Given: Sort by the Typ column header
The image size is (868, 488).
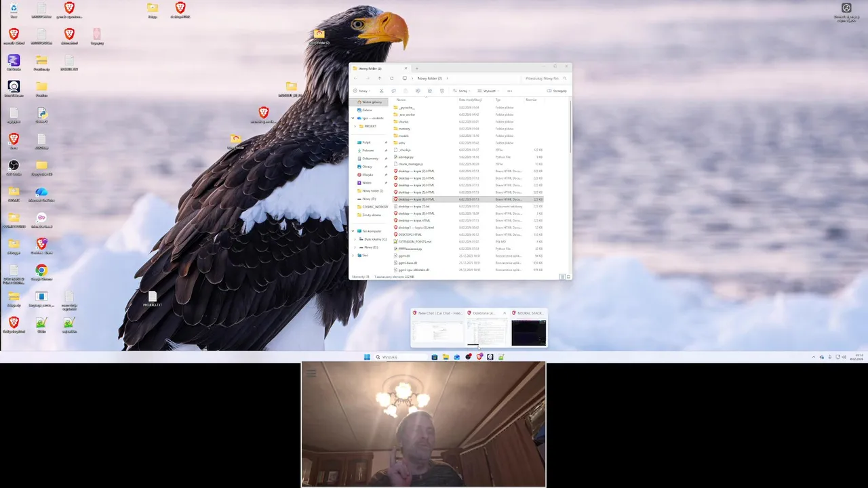Looking at the screenshot, I should click(x=498, y=100).
